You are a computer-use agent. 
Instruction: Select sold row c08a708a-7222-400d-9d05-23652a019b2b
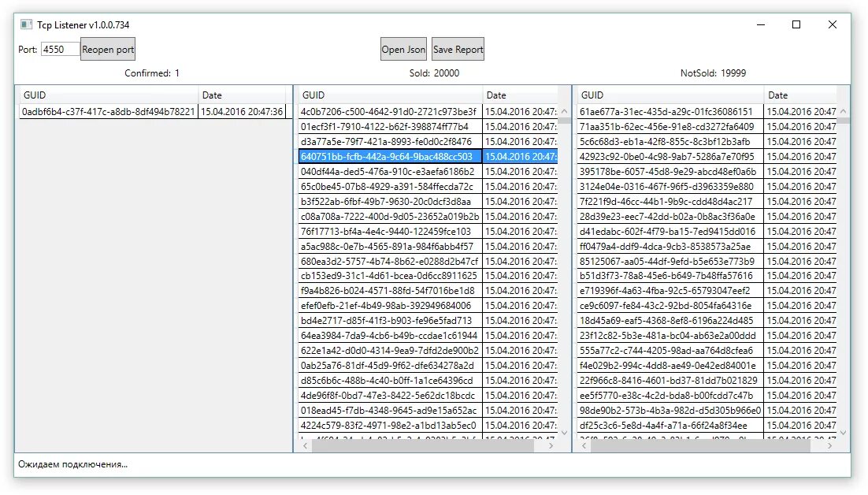point(428,216)
